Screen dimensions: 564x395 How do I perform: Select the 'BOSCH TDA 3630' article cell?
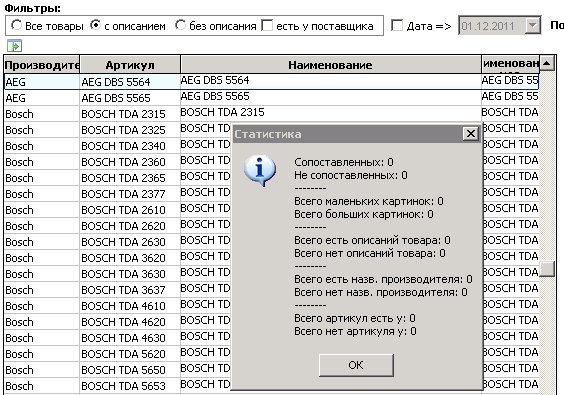[129, 274]
